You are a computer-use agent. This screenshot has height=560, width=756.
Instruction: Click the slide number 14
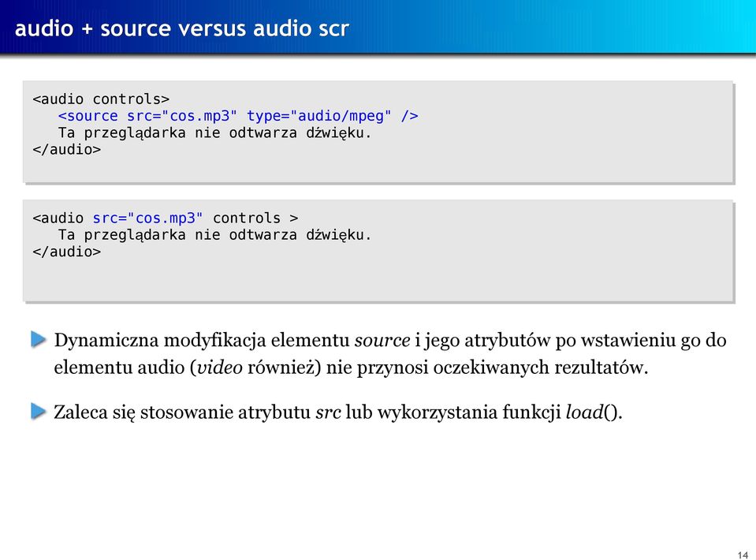pyautogui.click(x=743, y=554)
